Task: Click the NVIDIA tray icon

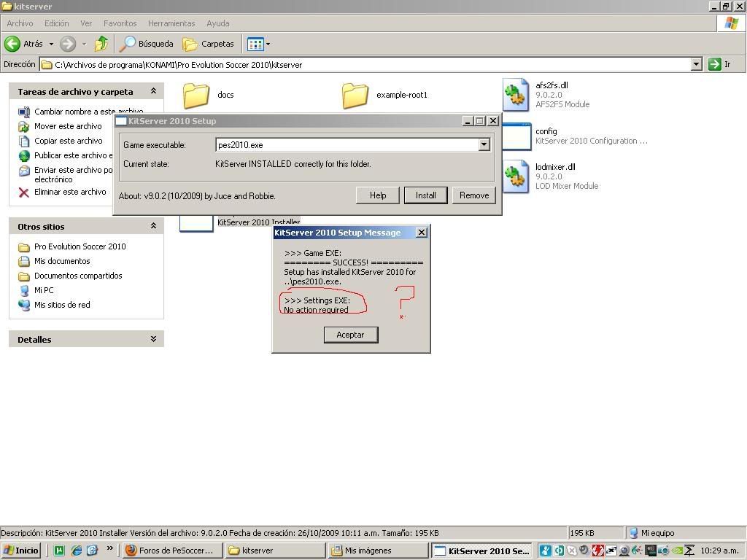Action: click(676, 551)
